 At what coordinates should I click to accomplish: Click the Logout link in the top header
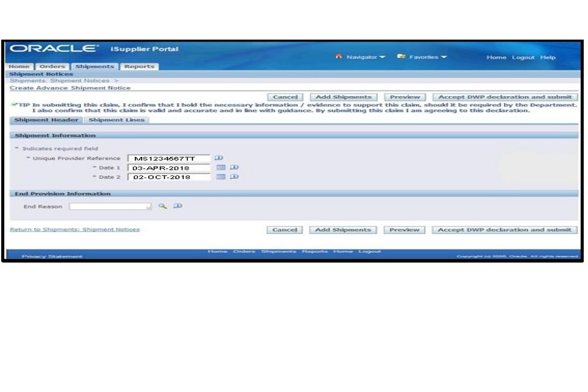tap(524, 58)
